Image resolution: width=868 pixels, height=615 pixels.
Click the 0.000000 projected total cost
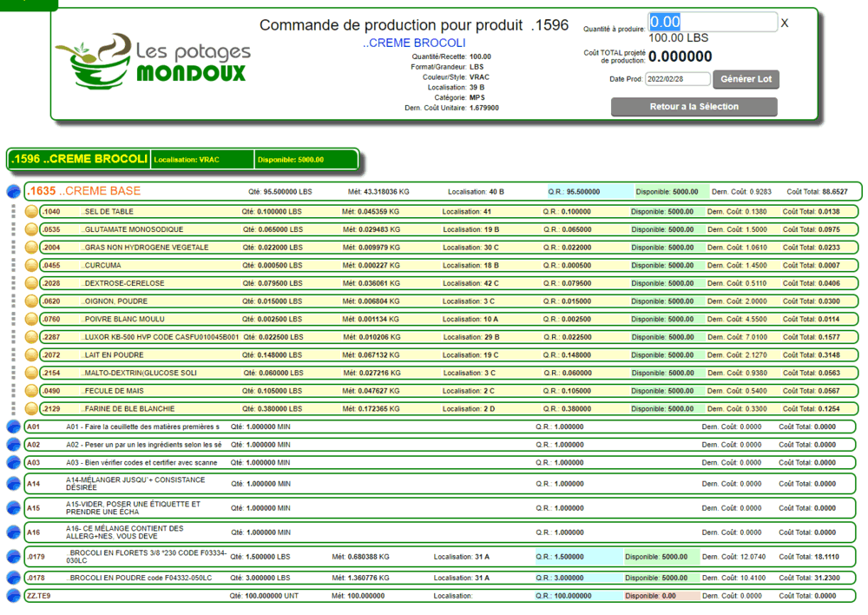tap(680, 56)
